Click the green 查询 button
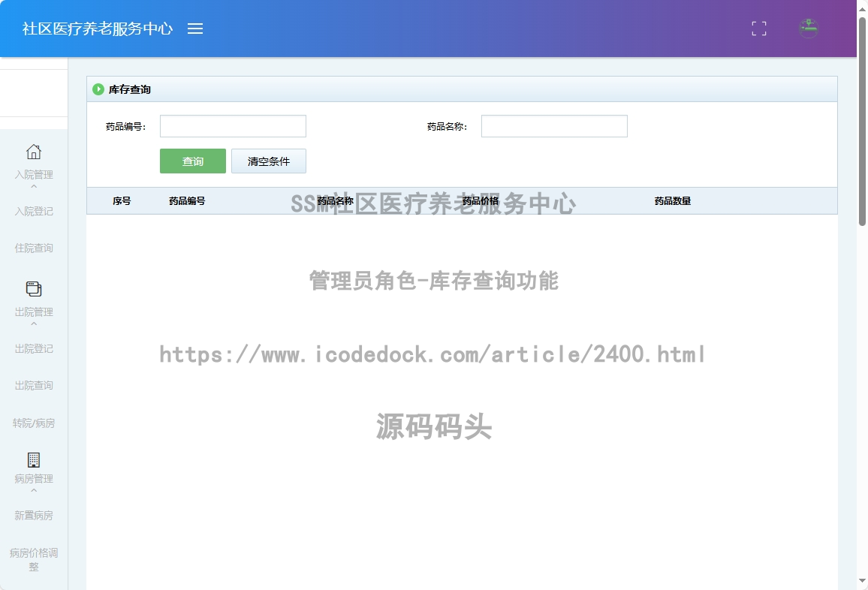 click(193, 161)
